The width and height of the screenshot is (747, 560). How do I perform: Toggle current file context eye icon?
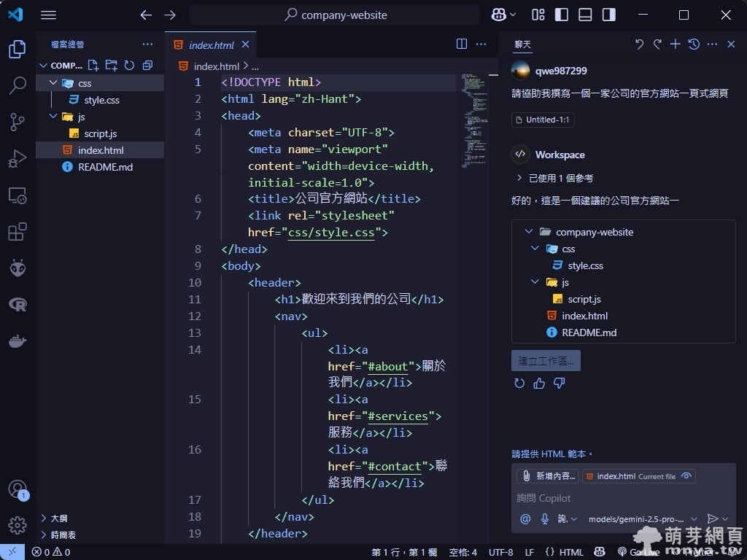pyautogui.click(x=686, y=476)
